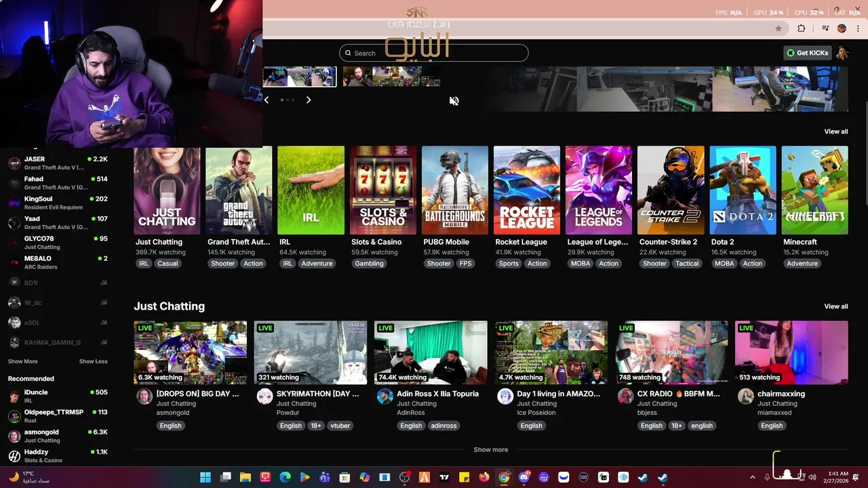Image resolution: width=868 pixels, height=488 pixels.
Task: Click View all for Just Chatting section
Action: tap(835, 306)
